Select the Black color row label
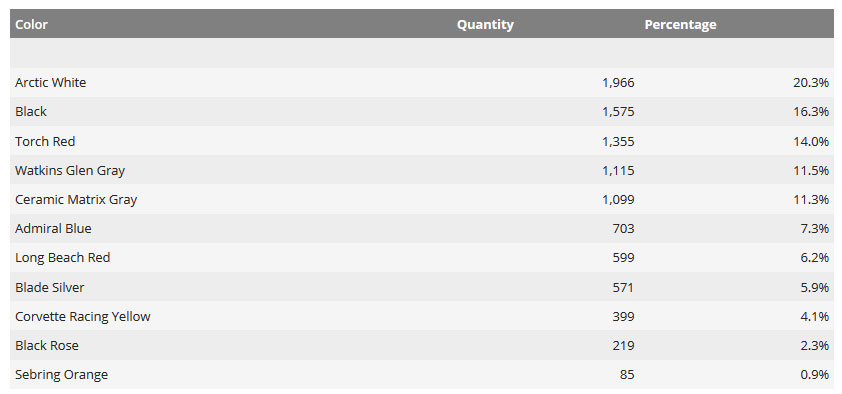The width and height of the screenshot is (842, 394). tap(31, 112)
